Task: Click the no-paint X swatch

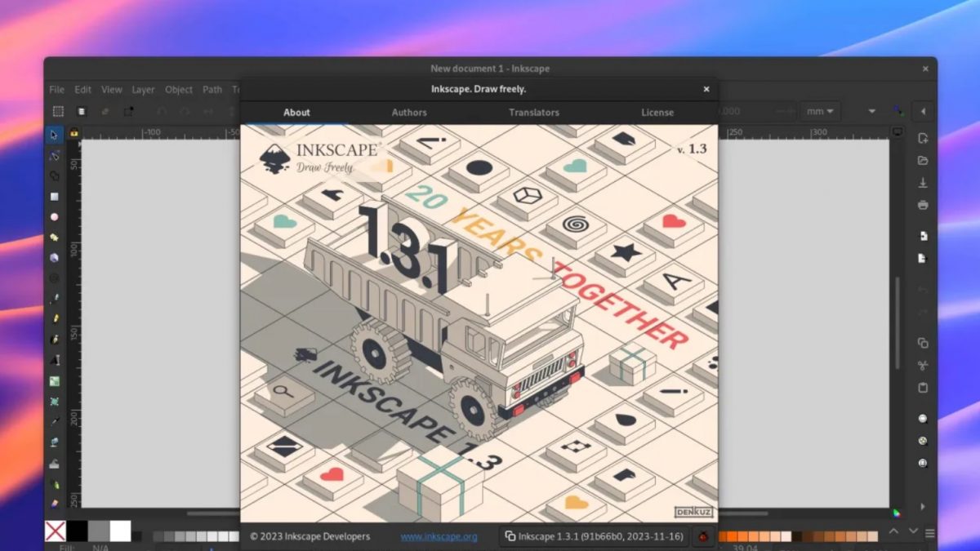Action: click(x=56, y=531)
